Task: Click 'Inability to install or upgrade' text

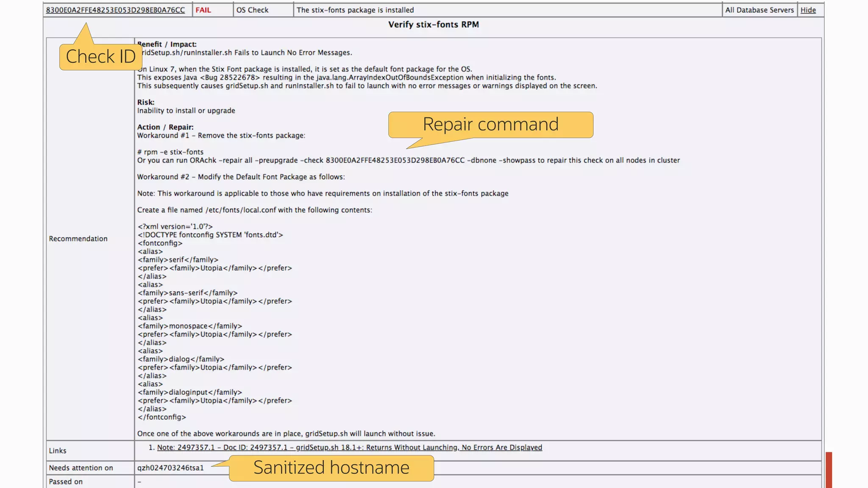Action: coord(186,111)
